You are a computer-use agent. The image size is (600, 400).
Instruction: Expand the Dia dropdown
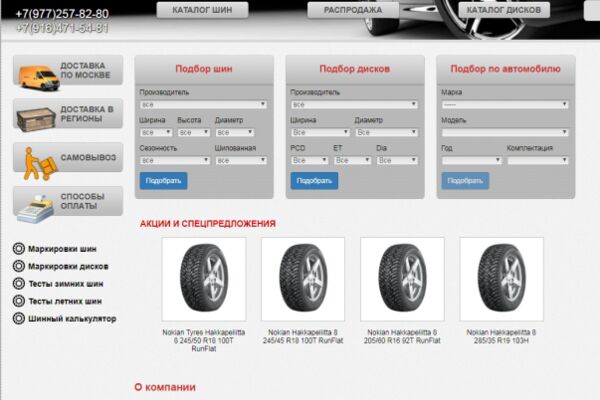click(x=397, y=160)
